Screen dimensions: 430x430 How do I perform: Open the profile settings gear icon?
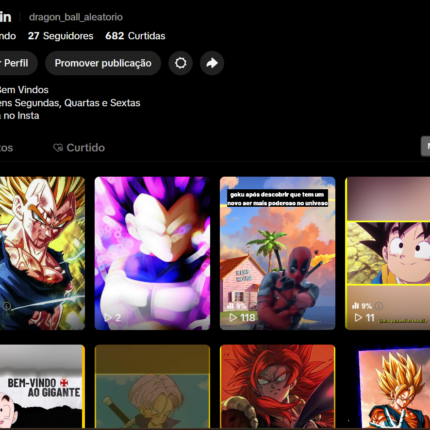tap(180, 63)
